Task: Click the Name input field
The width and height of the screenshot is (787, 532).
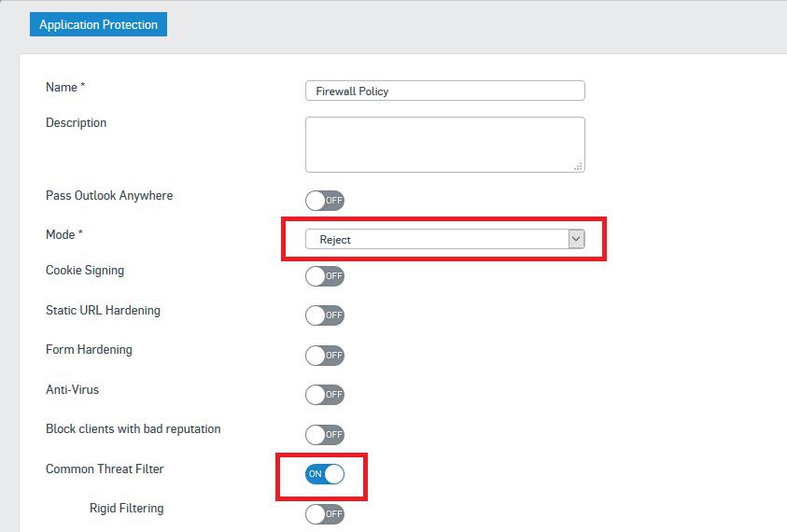Action: click(x=444, y=91)
